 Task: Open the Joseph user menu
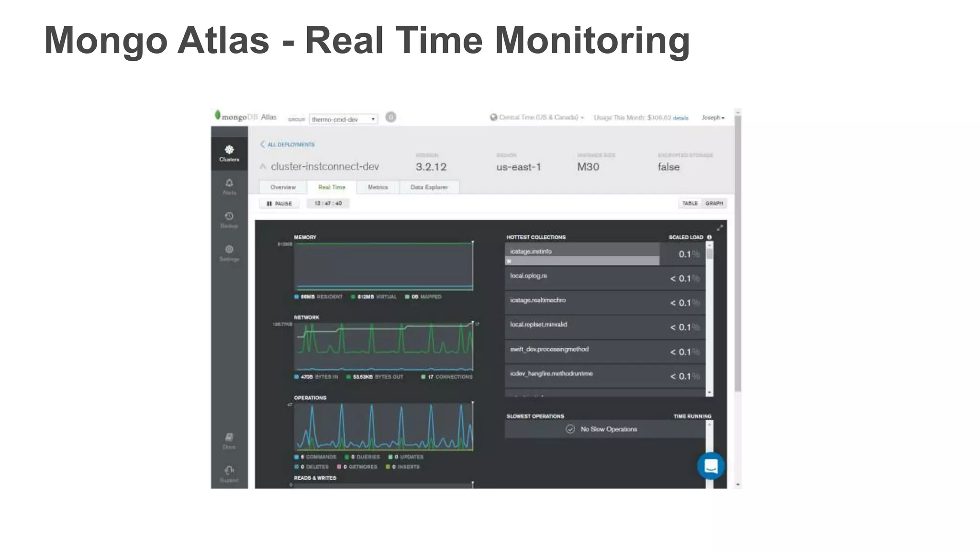713,117
